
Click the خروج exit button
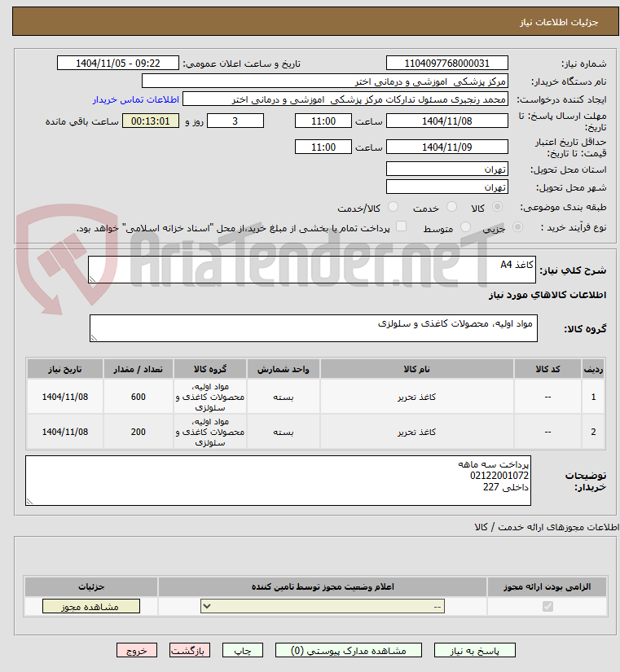click(x=137, y=651)
